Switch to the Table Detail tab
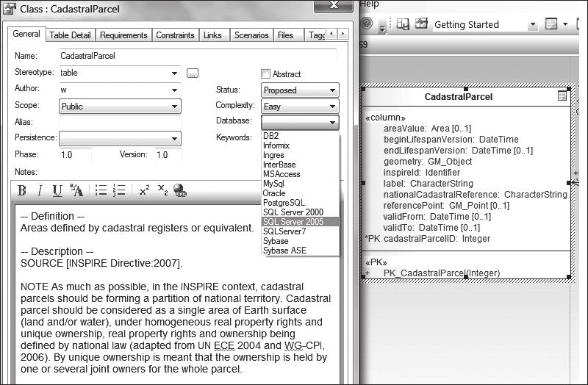Viewport: 588px width, 385px height. coord(70,35)
